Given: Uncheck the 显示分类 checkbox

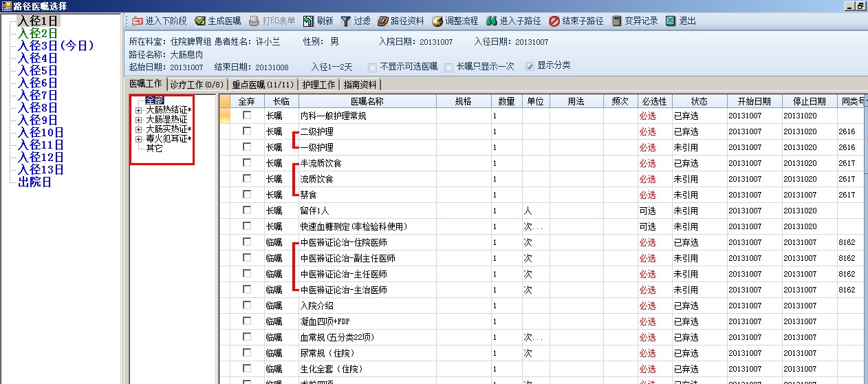Looking at the screenshot, I should tap(530, 67).
